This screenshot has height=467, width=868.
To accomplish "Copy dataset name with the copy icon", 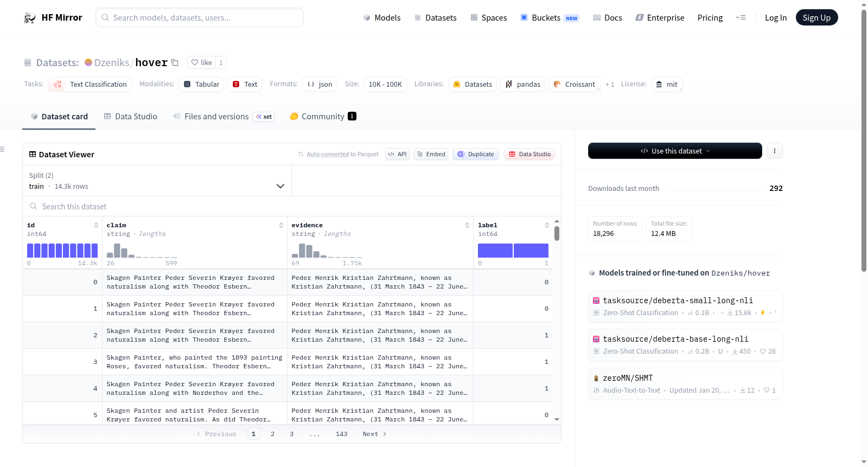I will point(175,62).
